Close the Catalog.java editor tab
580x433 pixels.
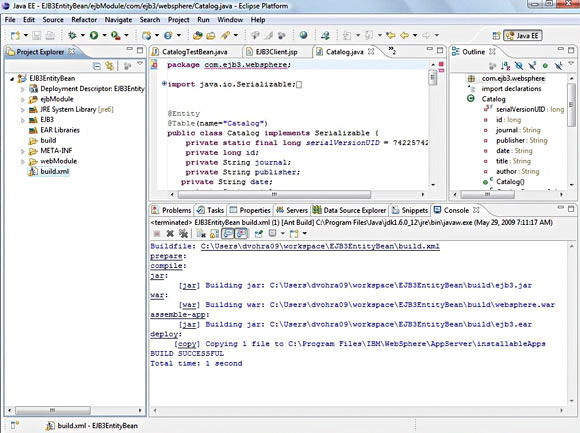coord(371,51)
